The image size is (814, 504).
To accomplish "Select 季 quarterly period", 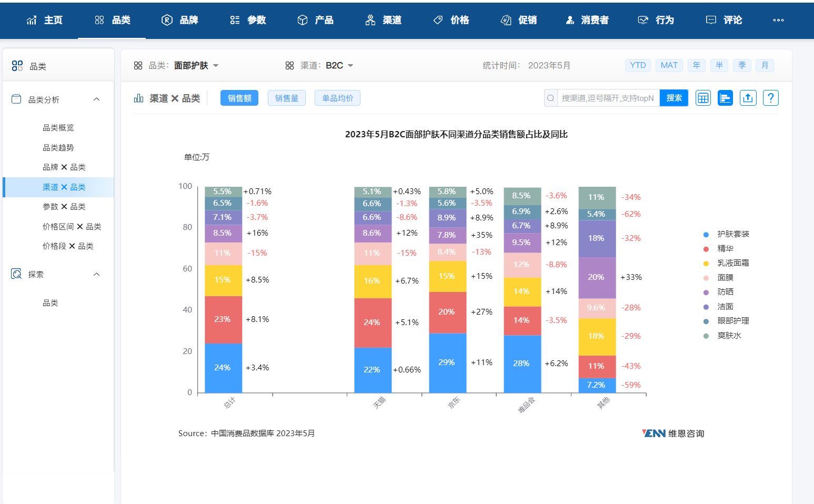I will pos(742,65).
